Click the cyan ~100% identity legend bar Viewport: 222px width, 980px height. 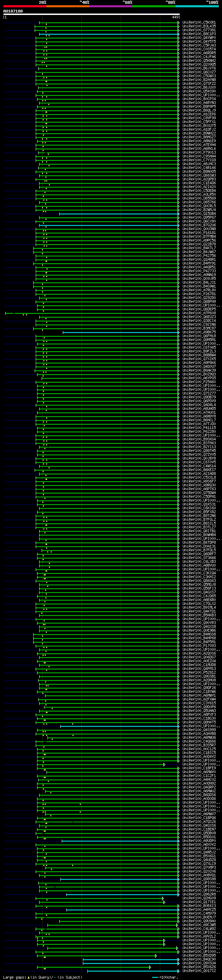[x=197, y=6]
